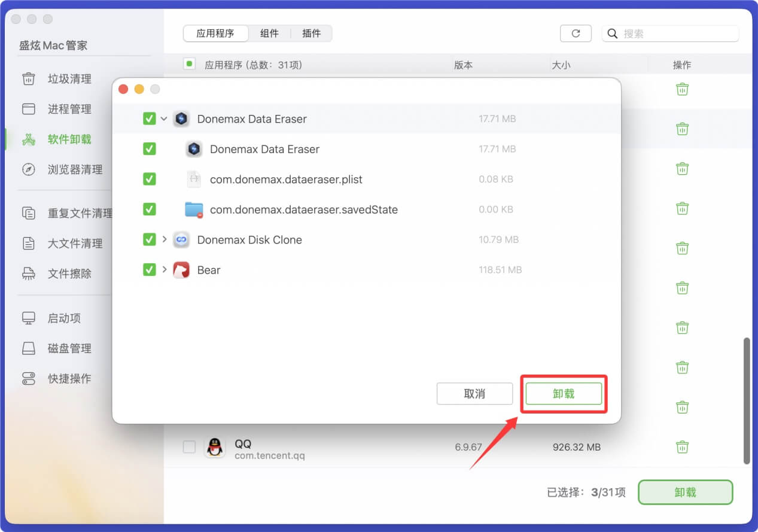
Task: Click the refresh icon near the search box
Action: (x=576, y=34)
